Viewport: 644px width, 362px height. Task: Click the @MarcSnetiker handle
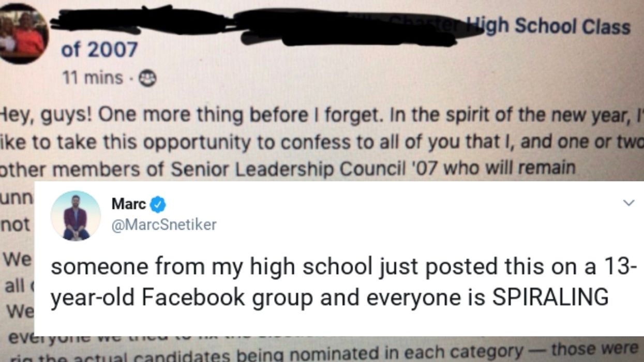point(164,224)
